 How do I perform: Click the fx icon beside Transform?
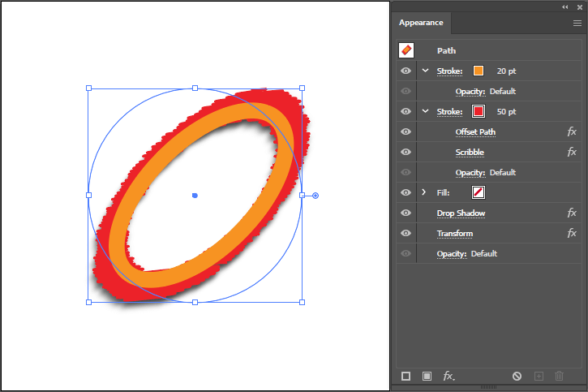pyautogui.click(x=572, y=233)
